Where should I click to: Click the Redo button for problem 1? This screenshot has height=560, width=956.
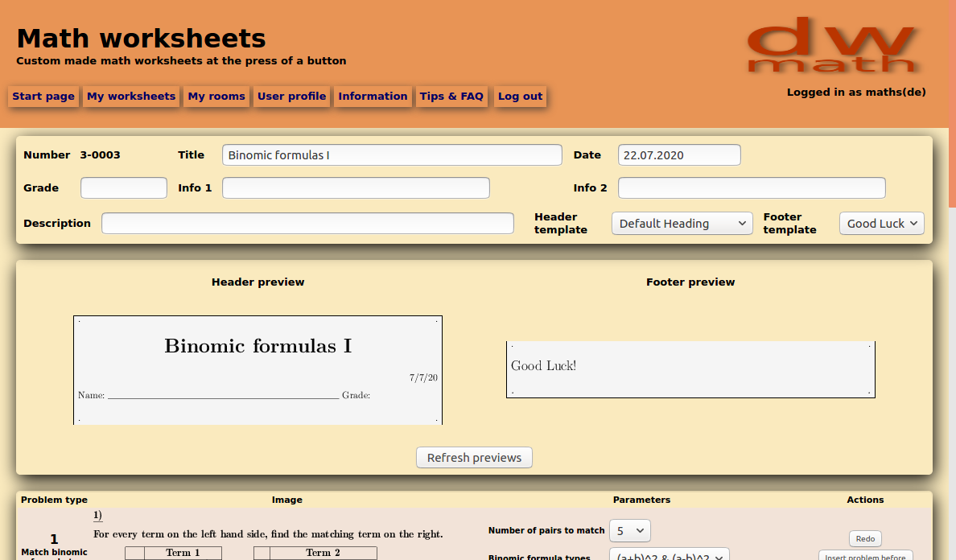coord(864,537)
